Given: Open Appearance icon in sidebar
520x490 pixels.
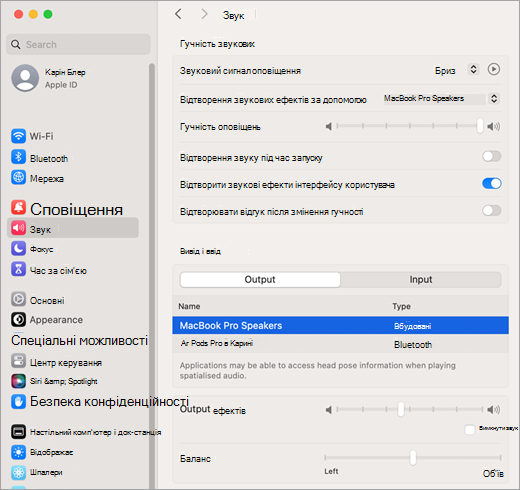Looking at the screenshot, I should [18, 319].
